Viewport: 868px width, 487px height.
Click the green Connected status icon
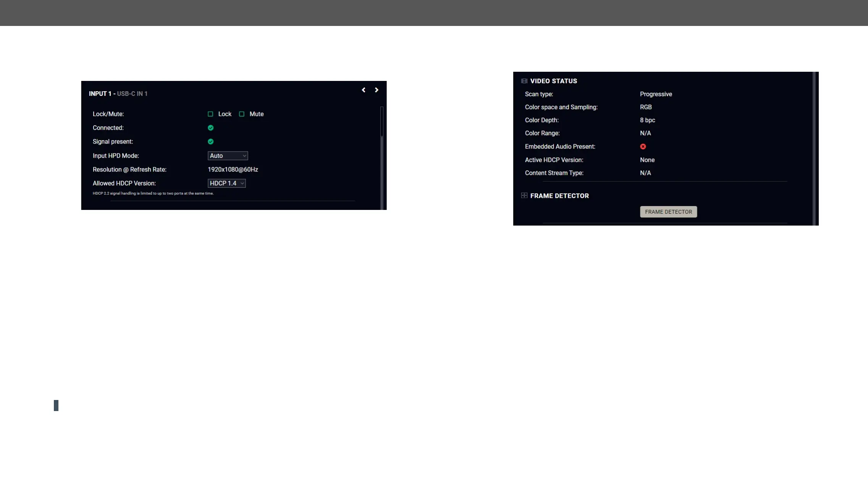[211, 128]
